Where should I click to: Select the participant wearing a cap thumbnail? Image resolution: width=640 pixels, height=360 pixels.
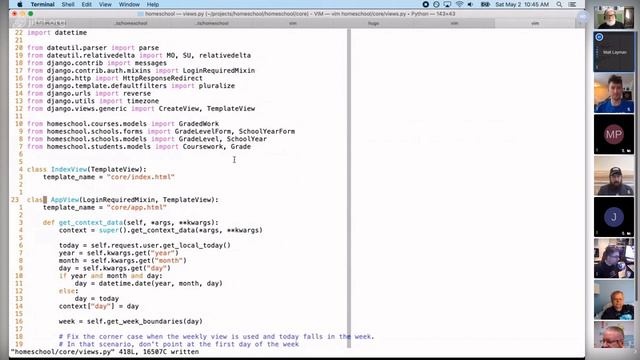(x=614, y=176)
